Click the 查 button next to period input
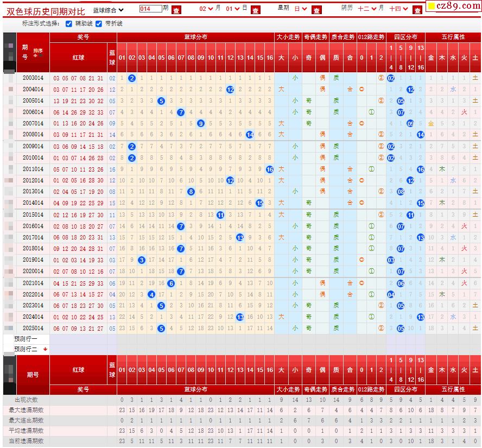Screen dimensions: 482x448 (176, 10)
